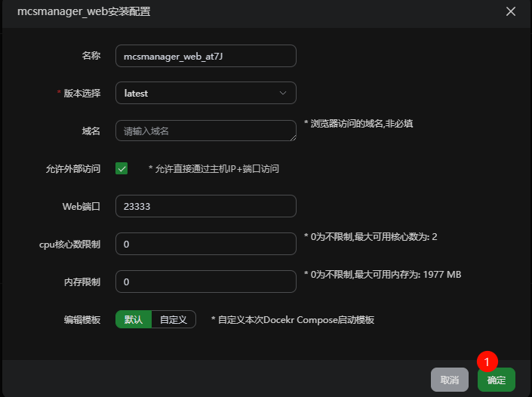Click the Web端口 field containing 23333
Image resolution: width=532 pixels, height=397 pixels.
point(205,206)
